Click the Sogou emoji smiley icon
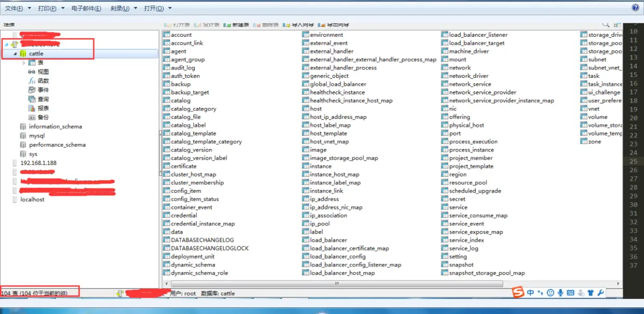This screenshot has height=314, width=644. (x=551, y=293)
